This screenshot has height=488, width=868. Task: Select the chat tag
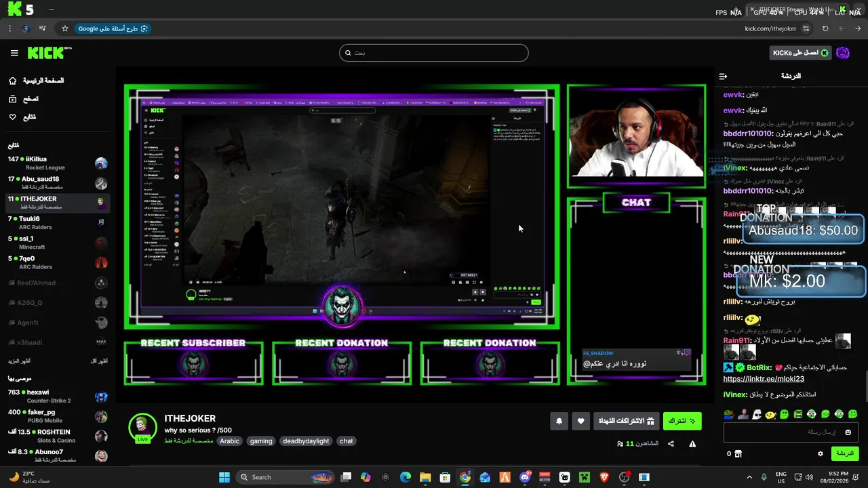tap(347, 441)
